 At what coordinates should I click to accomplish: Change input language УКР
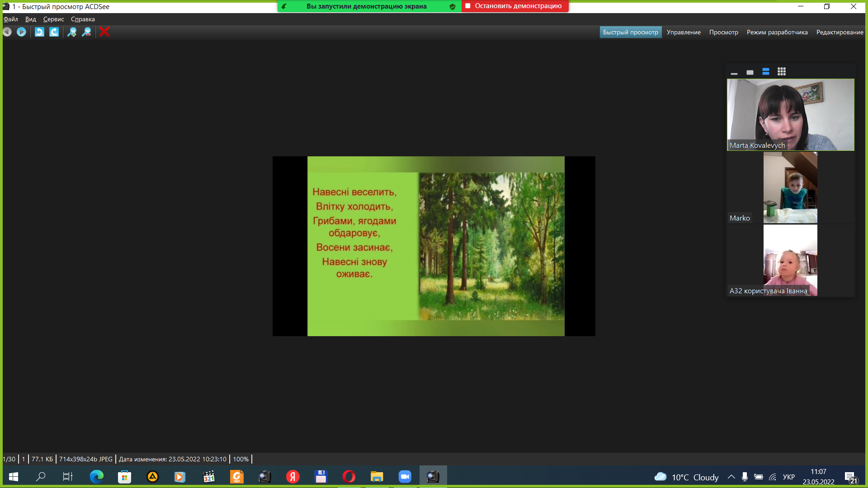tap(789, 477)
